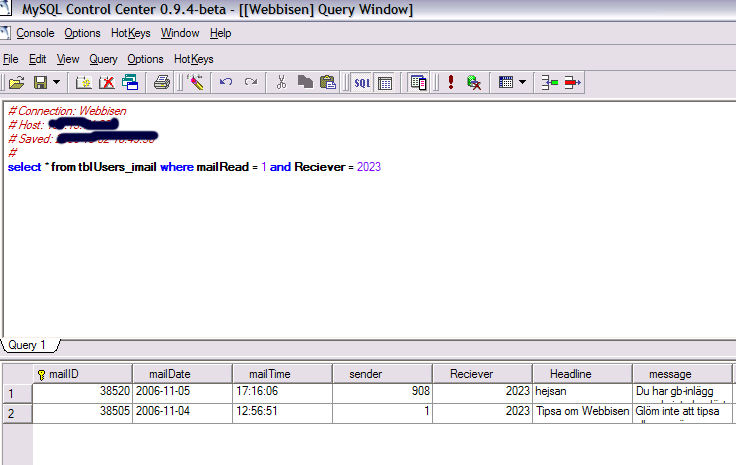
Task: Select row header 1 in results
Action: [17, 394]
